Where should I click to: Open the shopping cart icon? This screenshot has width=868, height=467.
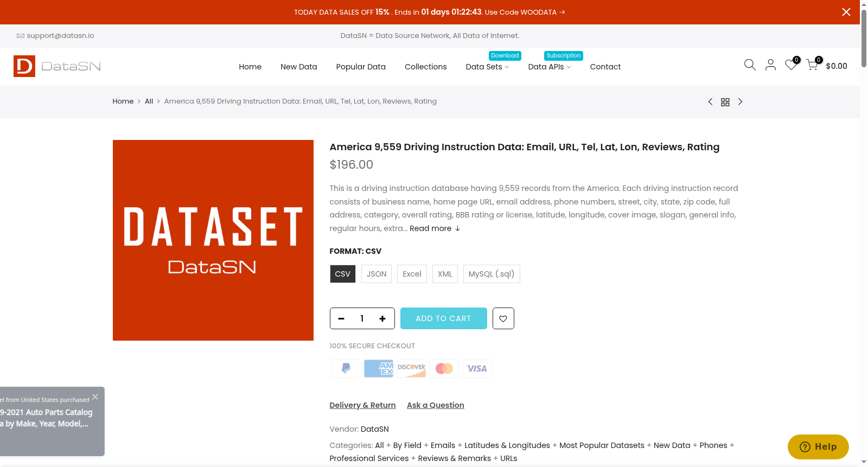click(x=813, y=65)
